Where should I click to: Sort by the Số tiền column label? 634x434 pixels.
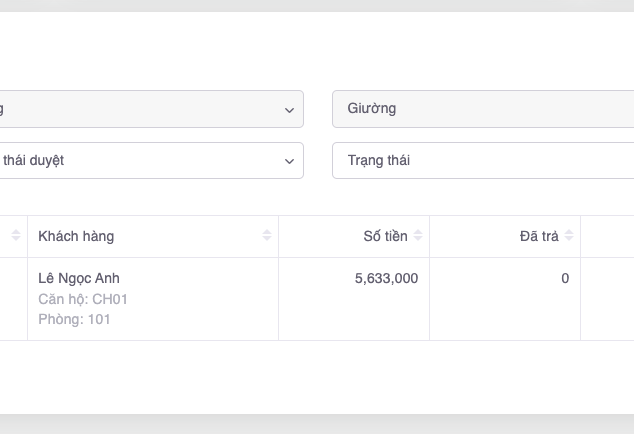pos(385,236)
